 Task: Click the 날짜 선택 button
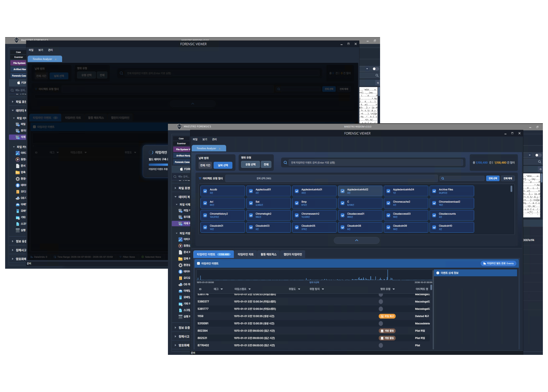[x=223, y=165]
